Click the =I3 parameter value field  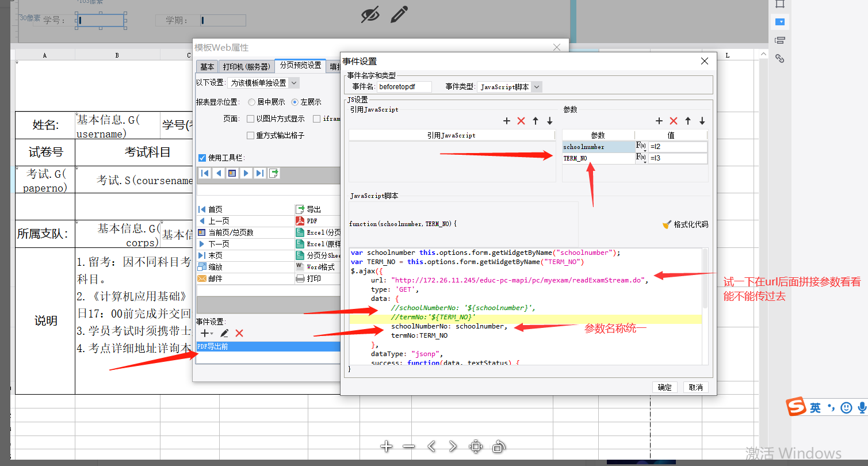point(678,158)
